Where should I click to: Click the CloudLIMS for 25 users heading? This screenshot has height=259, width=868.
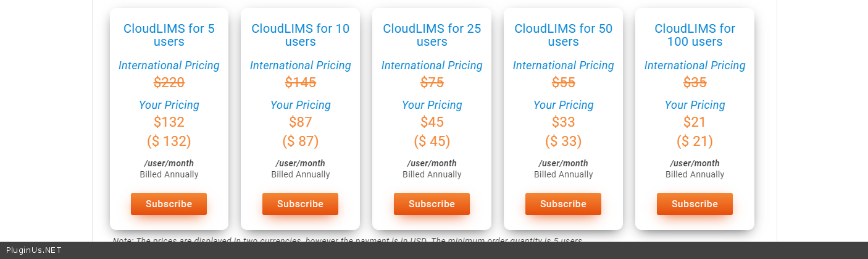coord(432,35)
